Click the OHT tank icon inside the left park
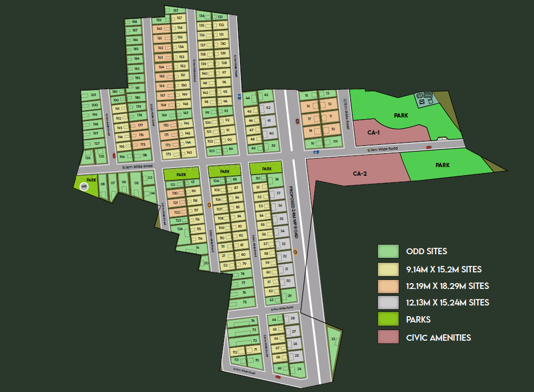The width and height of the screenshot is (534, 392). click(x=84, y=186)
